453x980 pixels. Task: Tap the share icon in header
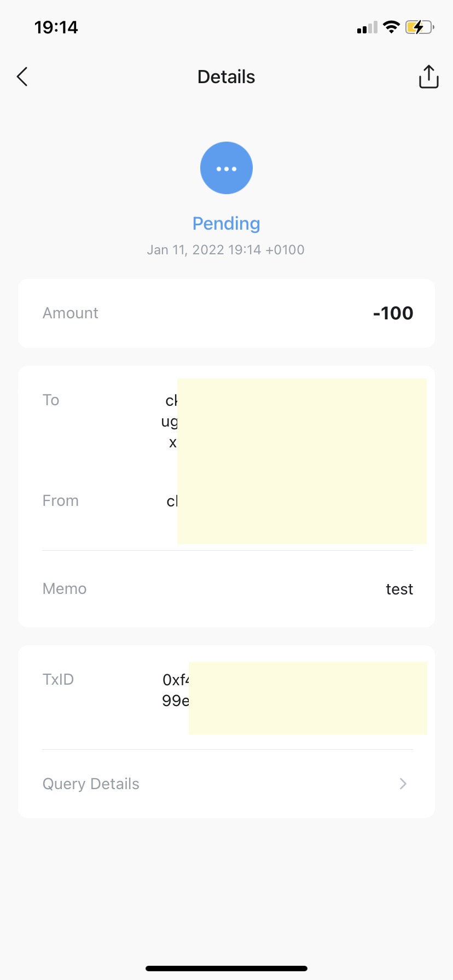pyautogui.click(x=428, y=77)
